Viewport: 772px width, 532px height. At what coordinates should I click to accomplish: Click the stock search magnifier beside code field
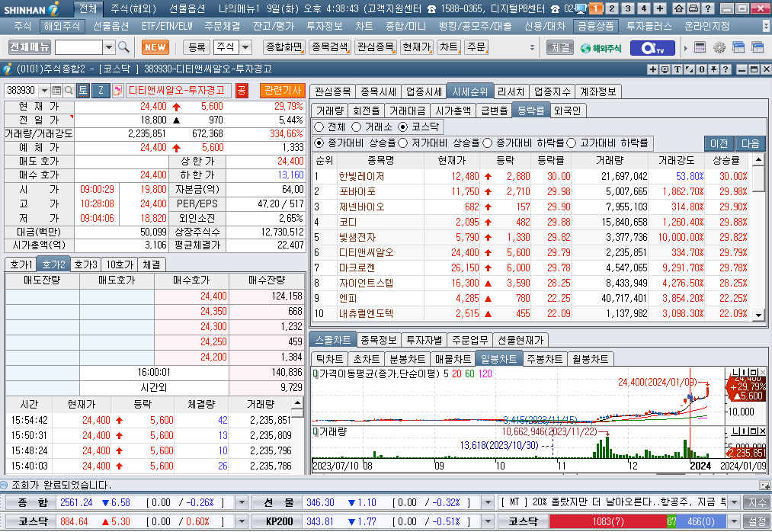point(69,90)
